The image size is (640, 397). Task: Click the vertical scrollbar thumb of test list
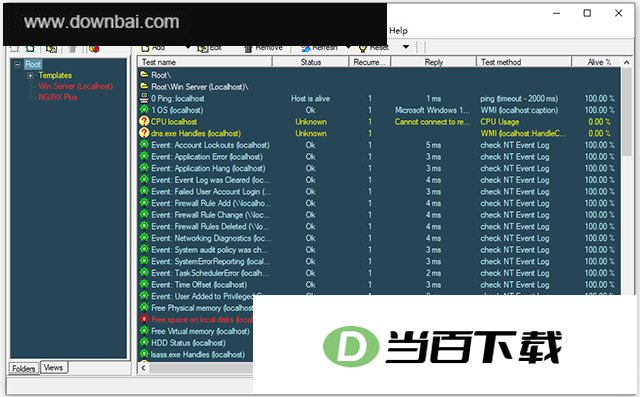[x=627, y=111]
